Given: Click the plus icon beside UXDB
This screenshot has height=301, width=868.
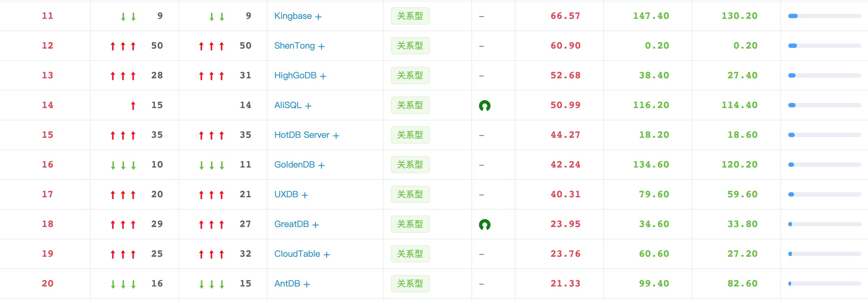Looking at the screenshot, I should coord(305,195).
